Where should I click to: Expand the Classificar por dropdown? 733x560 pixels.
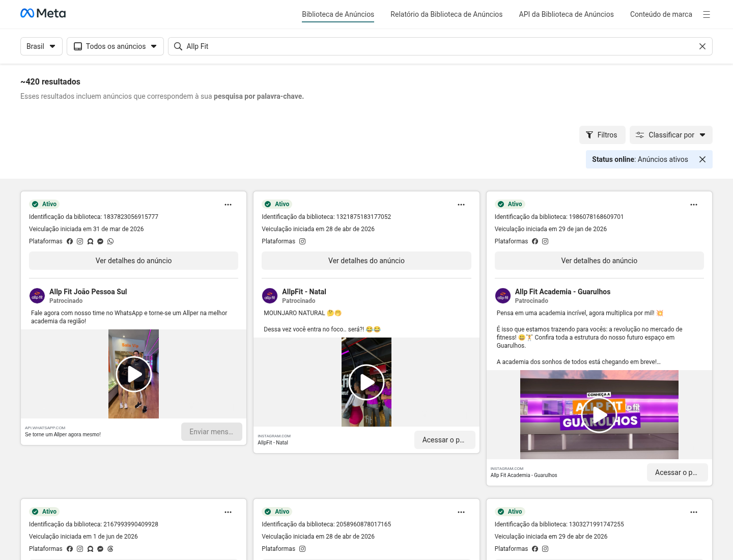[671, 135]
